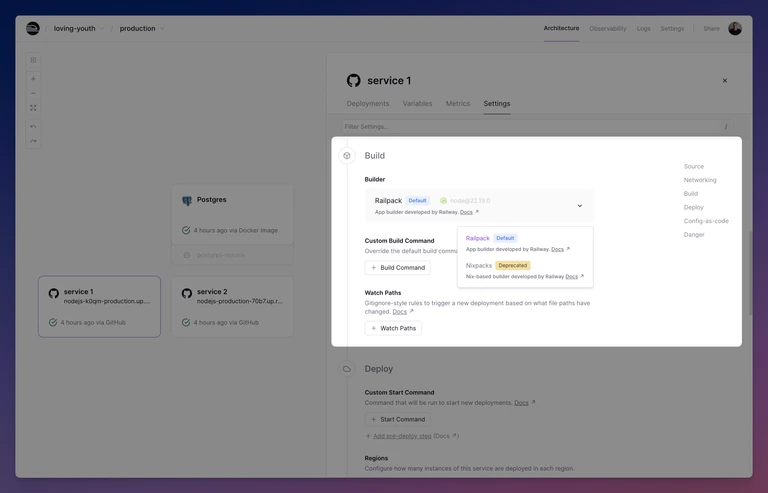Jump to Deploy settings section
The height and width of the screenshot is (493, 768).
pyautogui.click(x=694, y=208)
